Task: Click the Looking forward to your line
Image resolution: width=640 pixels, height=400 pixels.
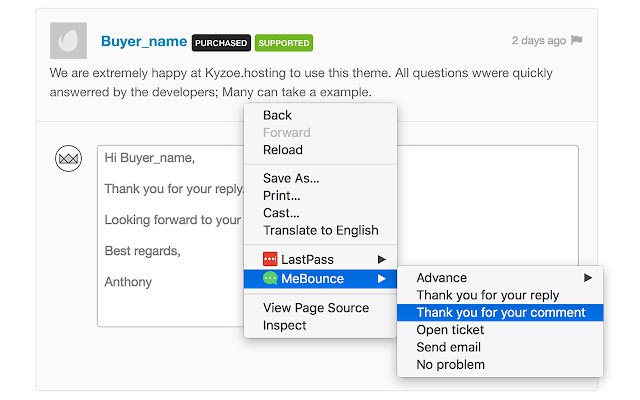Action: [x=173, y=220]
